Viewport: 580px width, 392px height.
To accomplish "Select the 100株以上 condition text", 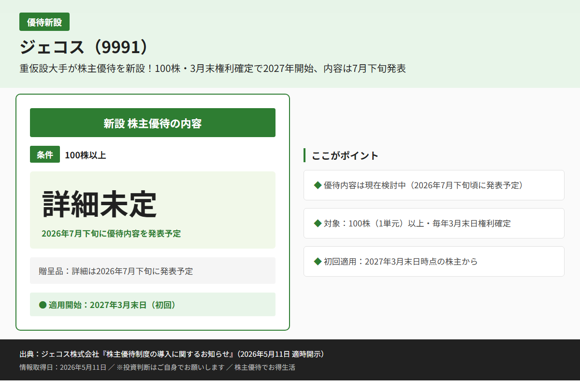I will (86, 155).
